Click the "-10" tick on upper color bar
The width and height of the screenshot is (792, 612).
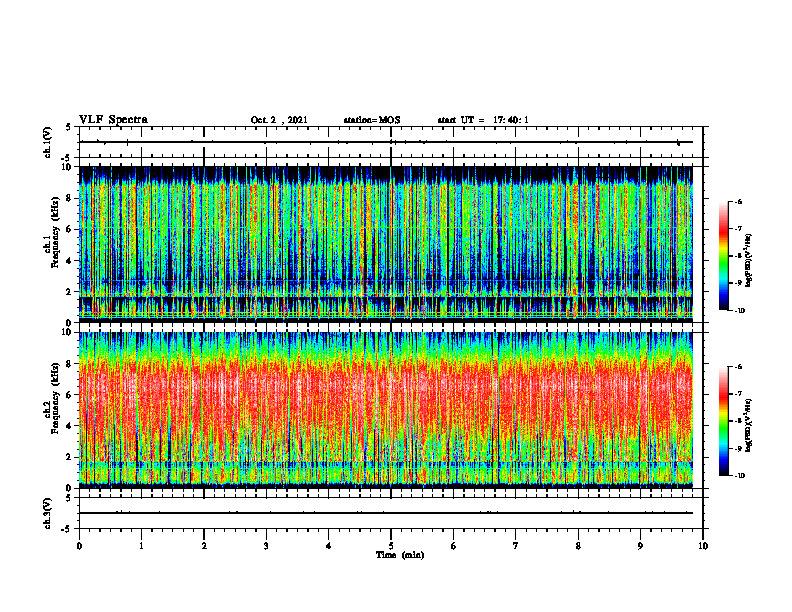pyautogui.click(x=739, y=311)
